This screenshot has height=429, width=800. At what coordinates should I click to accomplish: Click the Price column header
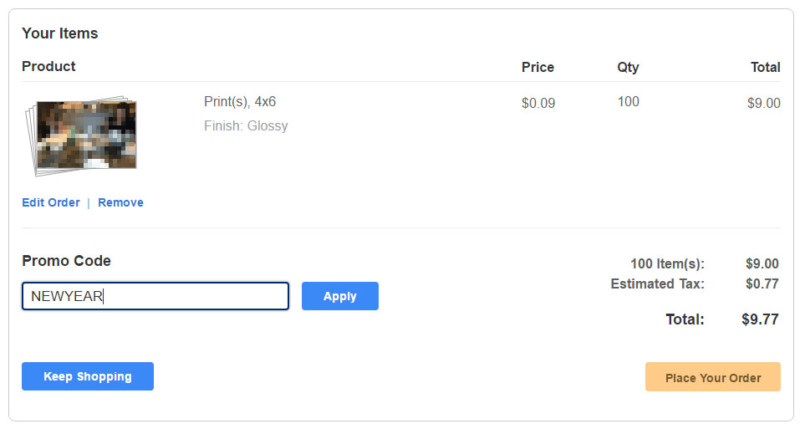click(x=537, y=67)
